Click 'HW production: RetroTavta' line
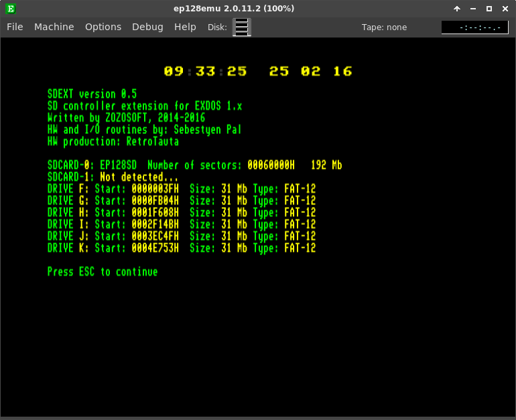The height and width of the screenshot is (420, 516). click(113, 142)
